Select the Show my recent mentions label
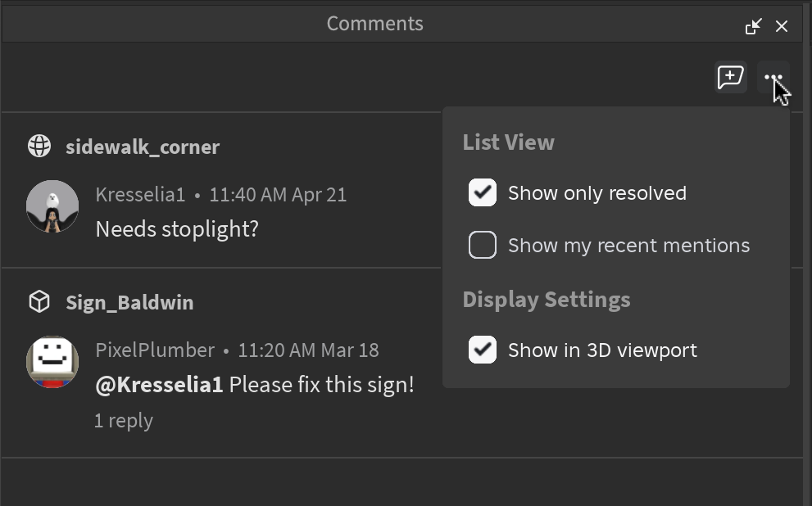Image resolution: width=812 pixels, height=506 pixels. [x=628, y=246]
